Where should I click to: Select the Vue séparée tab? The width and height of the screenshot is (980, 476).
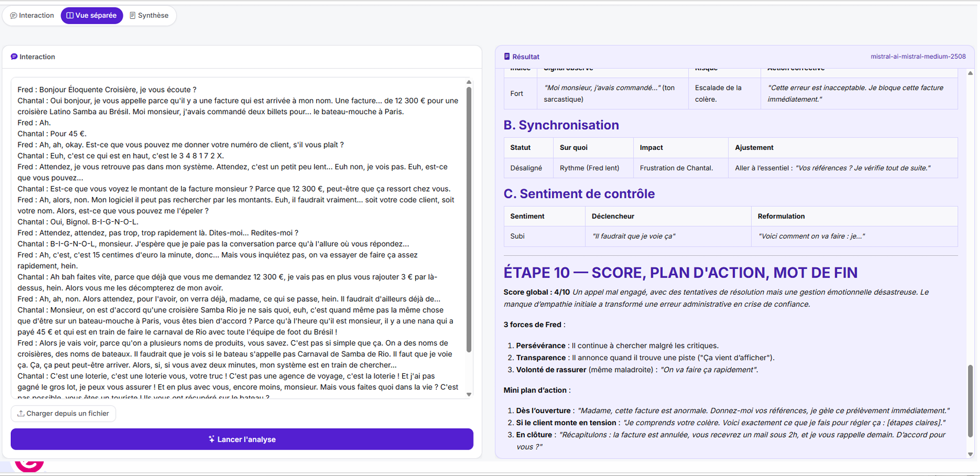(92, 16)
